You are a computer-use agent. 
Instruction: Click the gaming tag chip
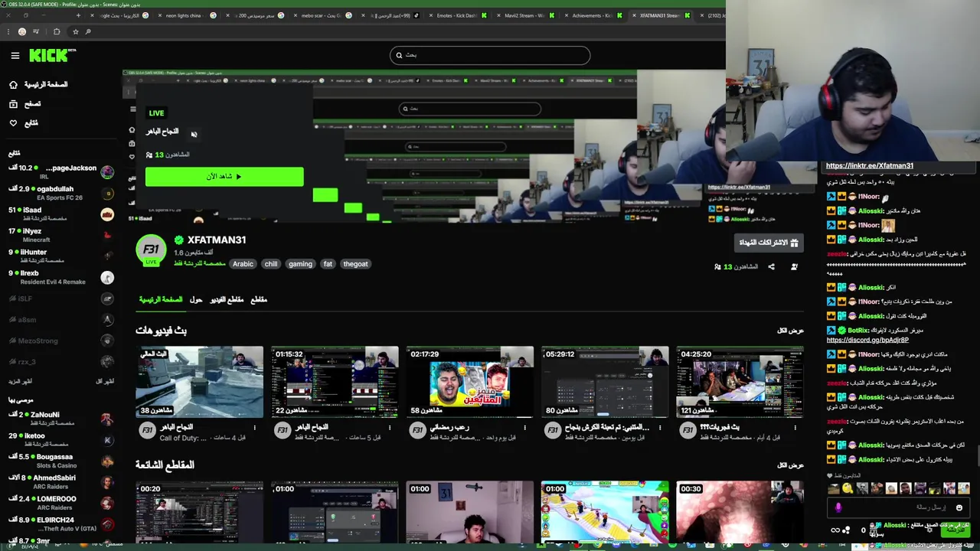pos(300,264)
